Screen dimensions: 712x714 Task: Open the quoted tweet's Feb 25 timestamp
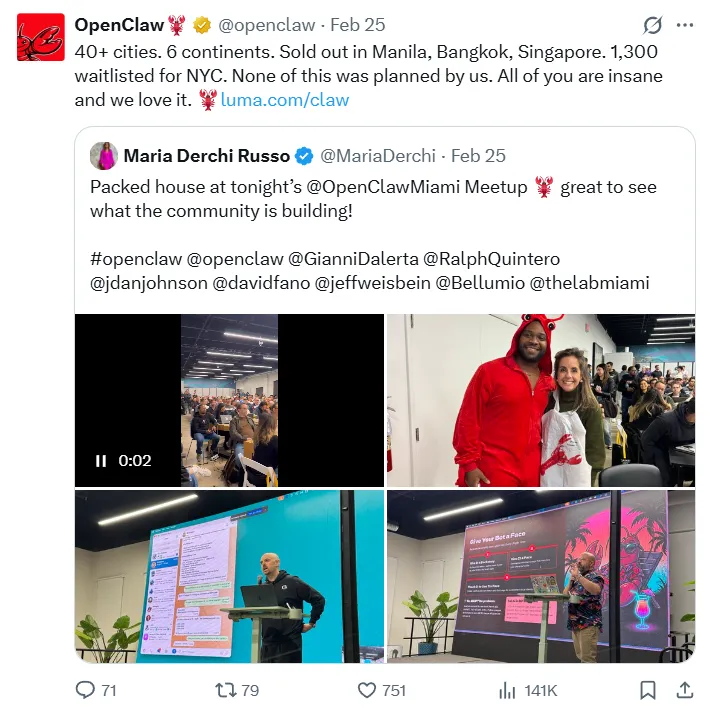click(x=478, y=156)
